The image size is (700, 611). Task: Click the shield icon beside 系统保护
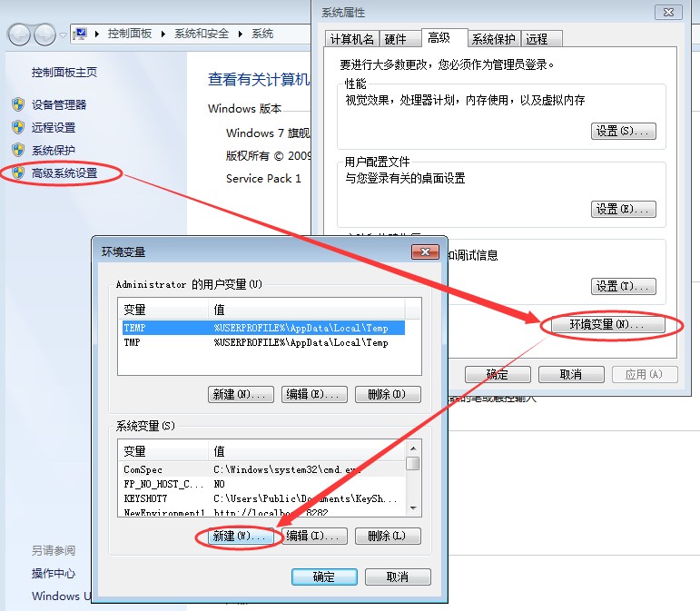pos(17,150)
